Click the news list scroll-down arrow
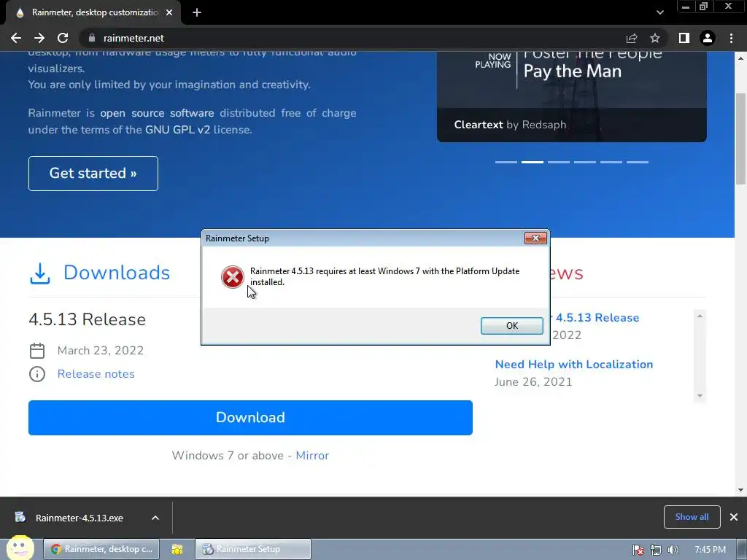The width and height of the screenshot is (747, 560). (x=700, y=396)
